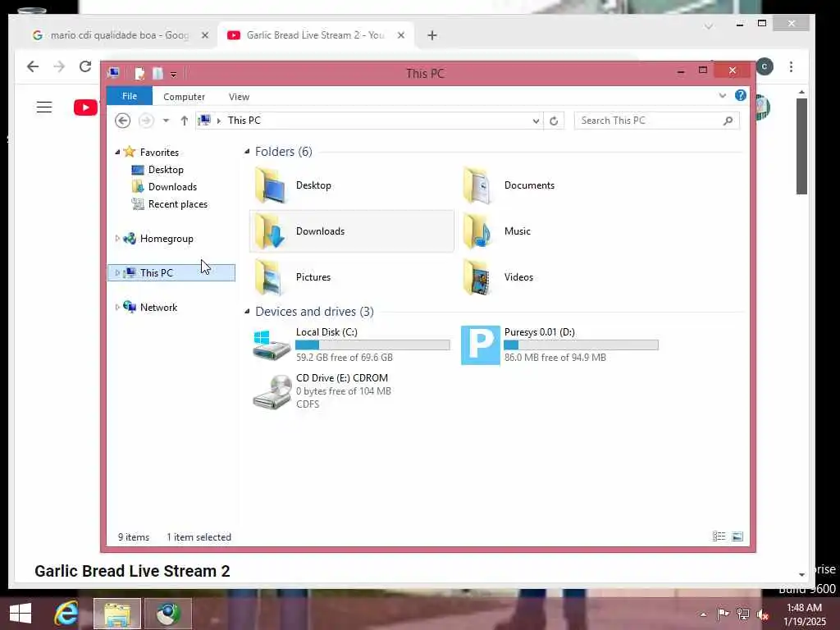Collapse Favorites tree node
Screen dimensions: 840x630
coord(117,152)
